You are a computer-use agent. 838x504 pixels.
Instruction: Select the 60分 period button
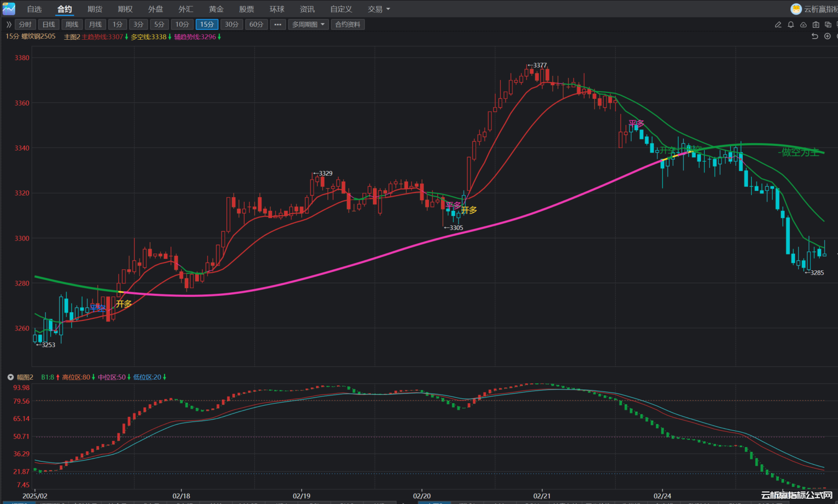click(x=256, y=25)
